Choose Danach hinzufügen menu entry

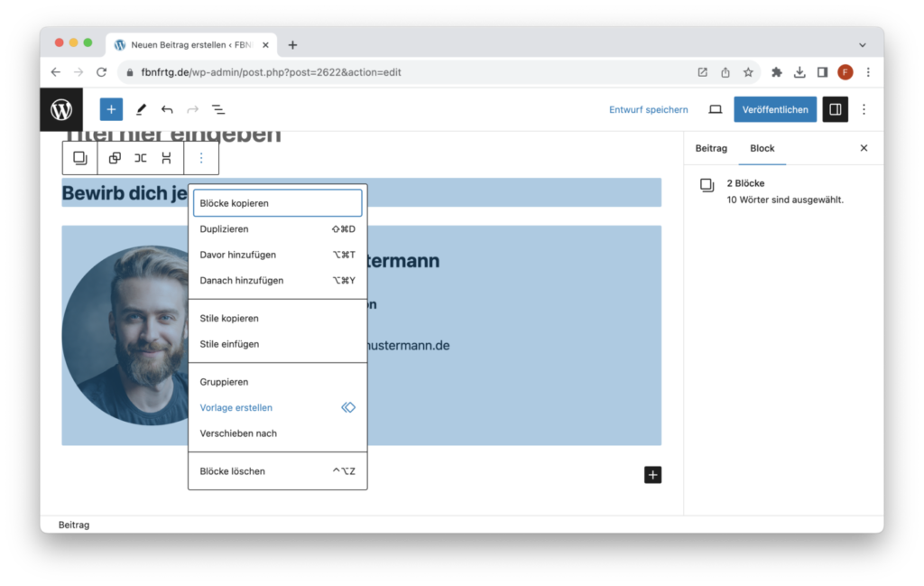click(278, 281)
